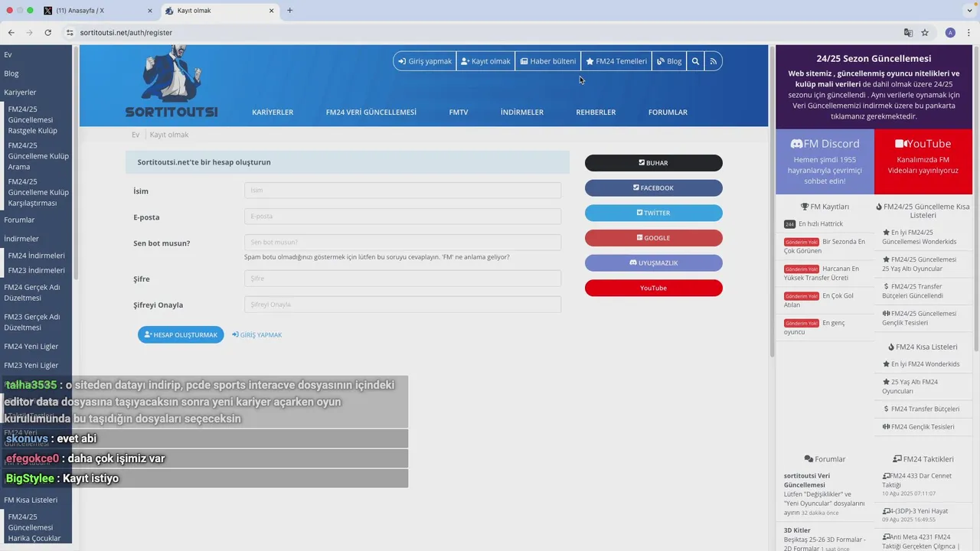The width and height of the screenshot is (980, 551).
Task: Open REHBERLER menu
Action: [x=596, y=112]
